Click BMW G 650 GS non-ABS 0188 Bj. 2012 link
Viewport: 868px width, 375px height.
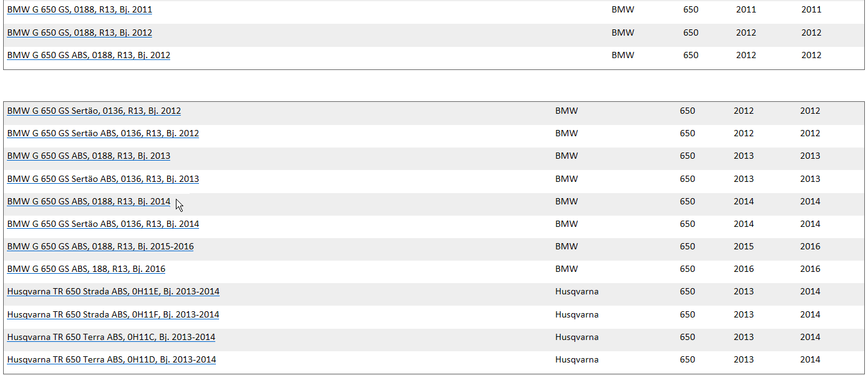(79, 32)
